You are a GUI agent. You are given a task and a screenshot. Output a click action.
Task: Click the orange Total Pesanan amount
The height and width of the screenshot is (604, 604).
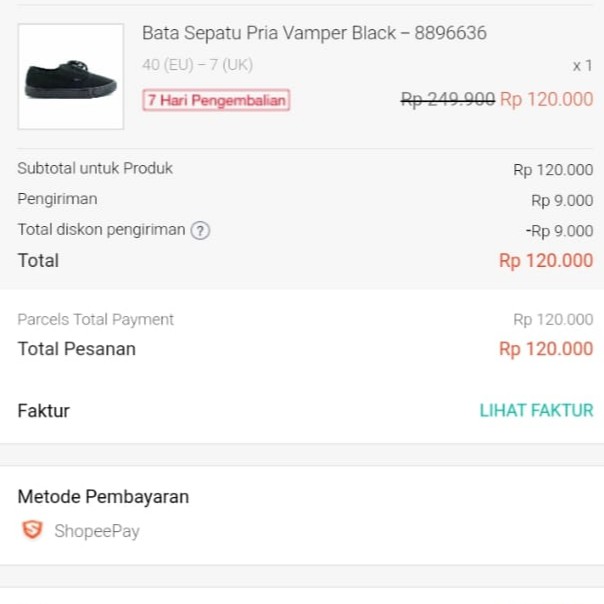546,349
